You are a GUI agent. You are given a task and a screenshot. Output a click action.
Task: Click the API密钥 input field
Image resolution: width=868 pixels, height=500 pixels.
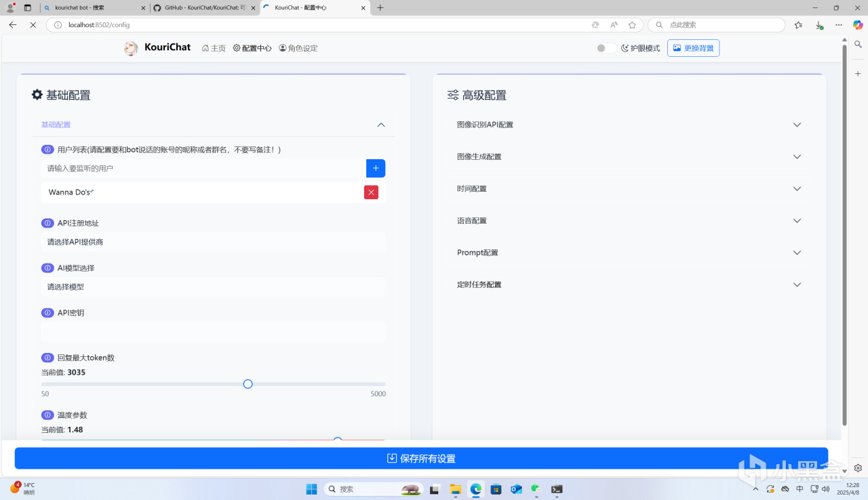coord(214,332)
